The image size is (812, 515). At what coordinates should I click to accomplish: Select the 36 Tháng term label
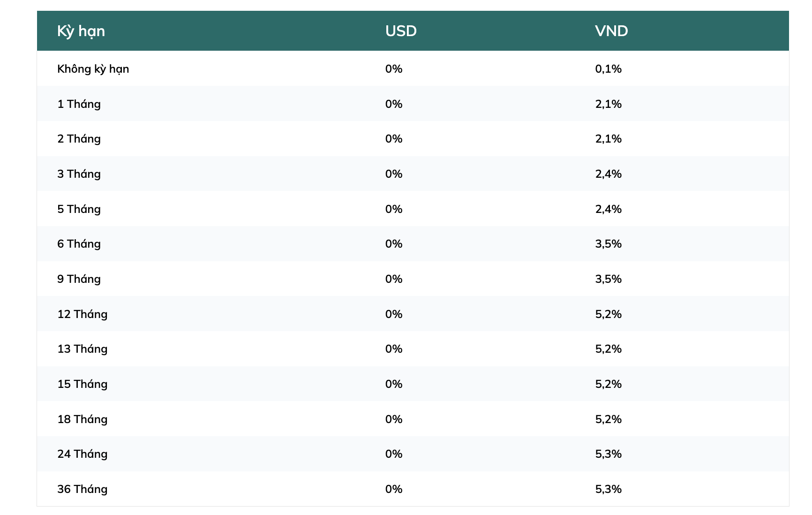click(82, 489)
